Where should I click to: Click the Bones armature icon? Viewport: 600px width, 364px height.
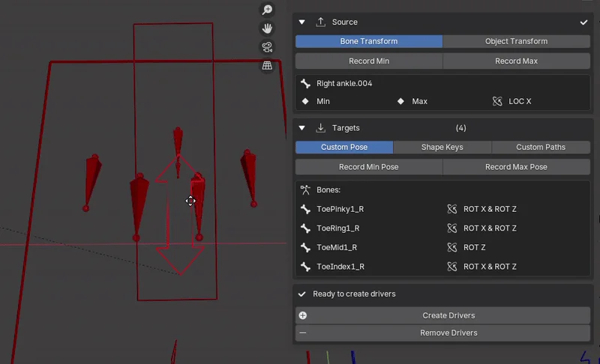pos(305,189)
